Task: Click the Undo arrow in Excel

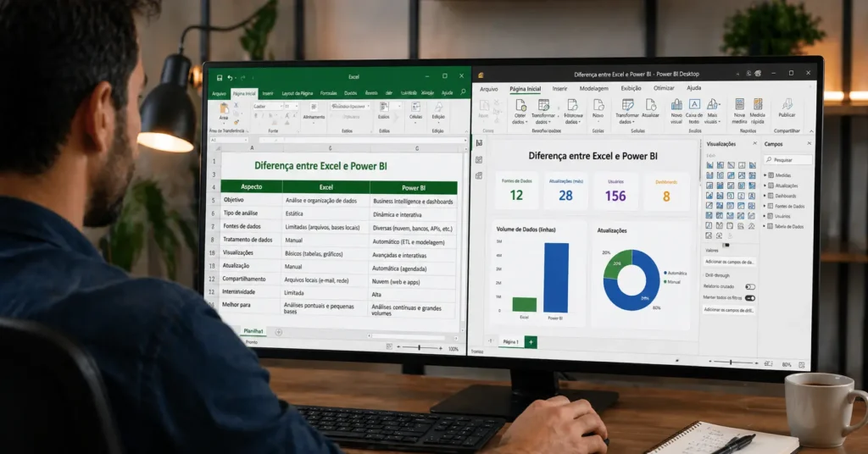Action: coord(229,78)
